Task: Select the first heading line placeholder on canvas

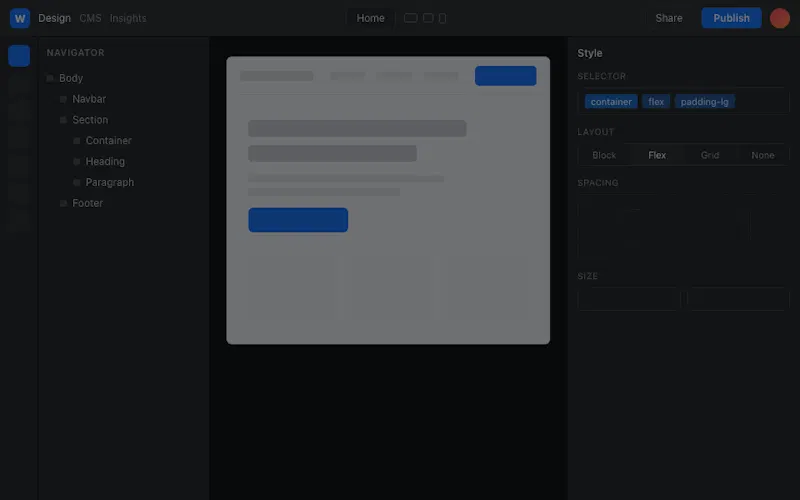Action: 357,129
